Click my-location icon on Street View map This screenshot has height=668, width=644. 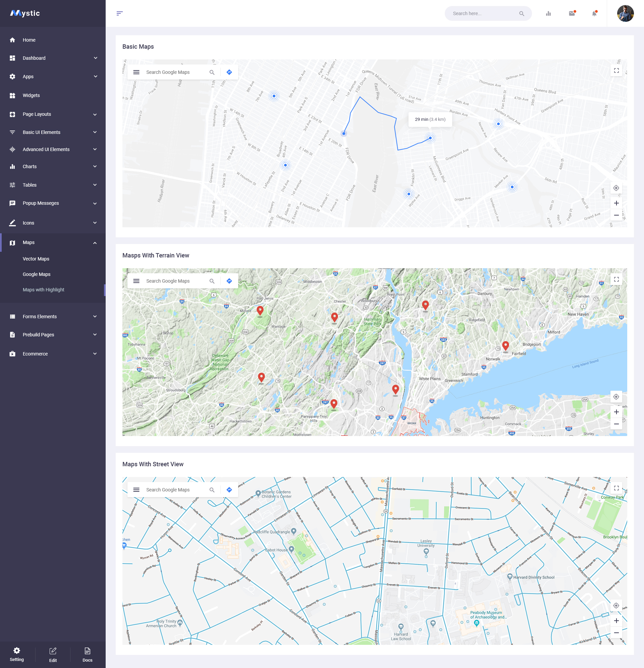[616, 606]
